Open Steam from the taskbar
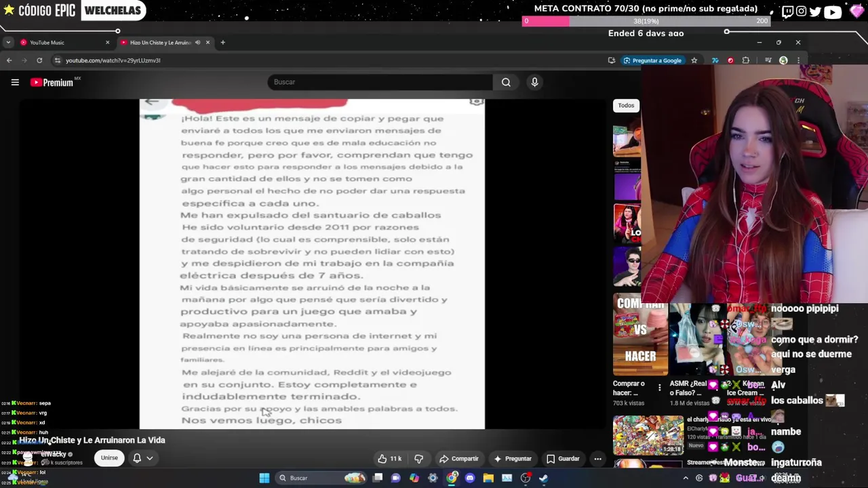The height and width of the screenshot is (488, 868). (x=543, y=478)
